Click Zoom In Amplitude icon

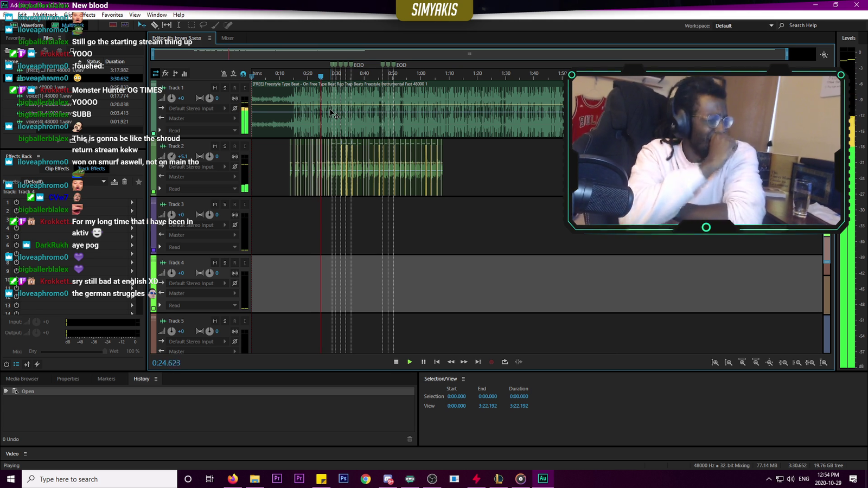point(715,362)
